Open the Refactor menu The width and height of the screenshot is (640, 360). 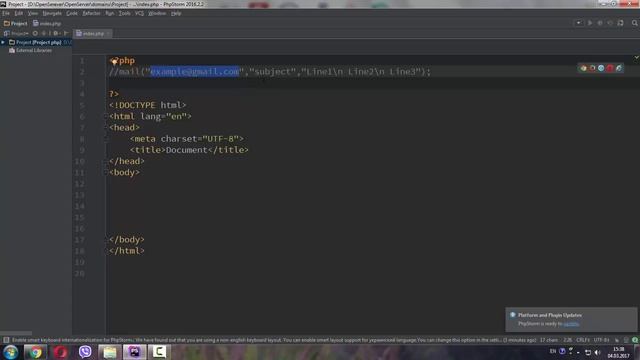coord(91,13)
